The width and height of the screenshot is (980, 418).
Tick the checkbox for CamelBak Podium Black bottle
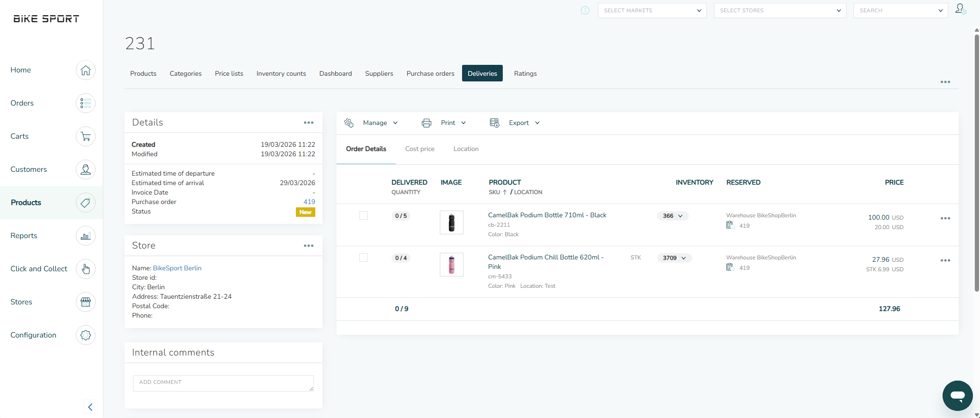pos(364,216)
